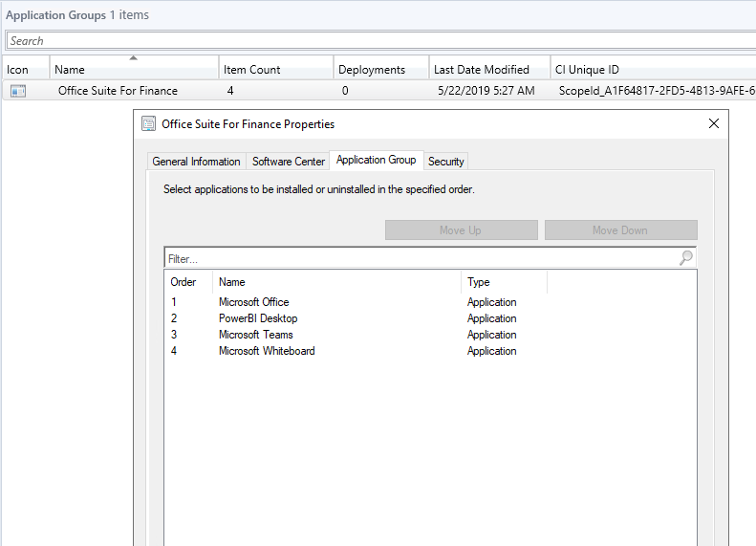The image size is (756, 546).
Task: Click the 5/22/2019 5:27 AM date cell
Action: pyautogui.click(x=486, y=91)
